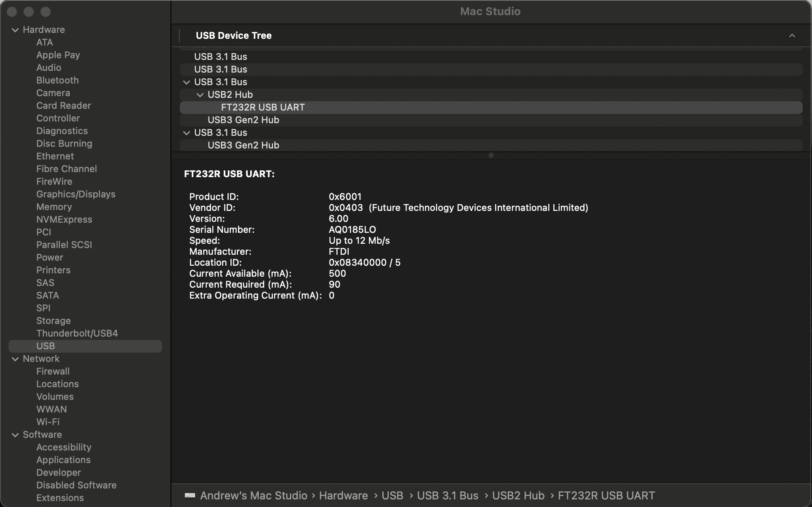Click the computer icon in path bar

tap(190, 496)
